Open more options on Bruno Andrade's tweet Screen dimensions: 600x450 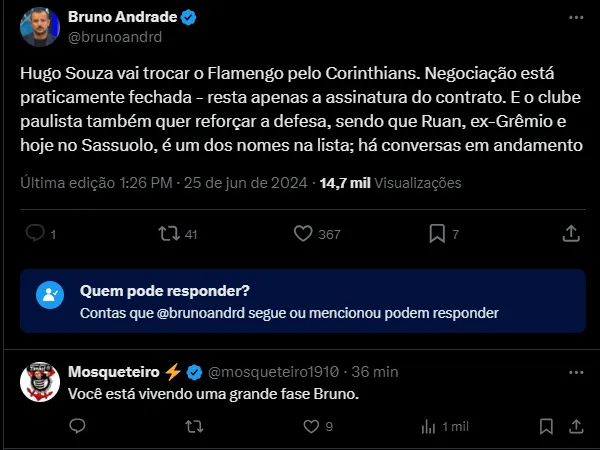[572, 18]
